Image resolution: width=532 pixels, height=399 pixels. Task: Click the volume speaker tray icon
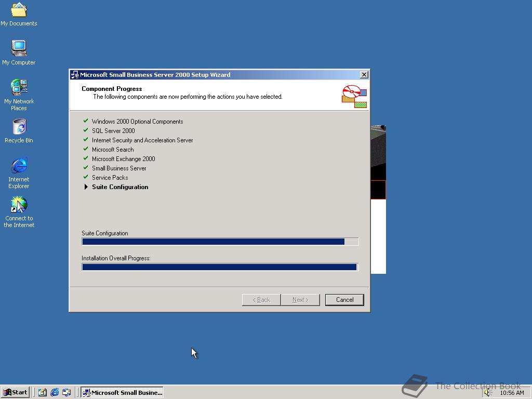point(487,393)
